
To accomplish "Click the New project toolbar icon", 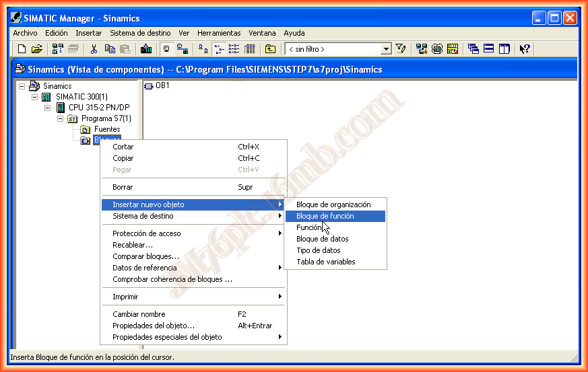I will pos(22,49).
